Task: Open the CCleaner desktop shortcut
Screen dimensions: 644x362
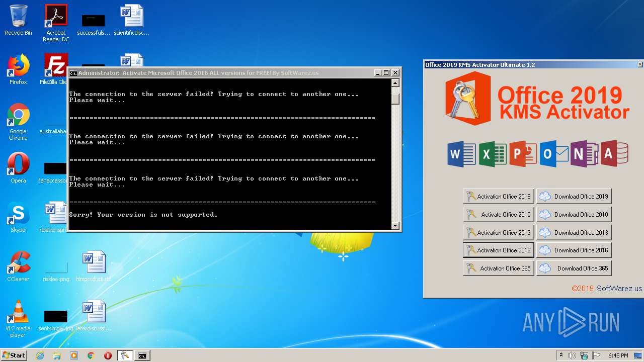Action: (x=18, y=266)
